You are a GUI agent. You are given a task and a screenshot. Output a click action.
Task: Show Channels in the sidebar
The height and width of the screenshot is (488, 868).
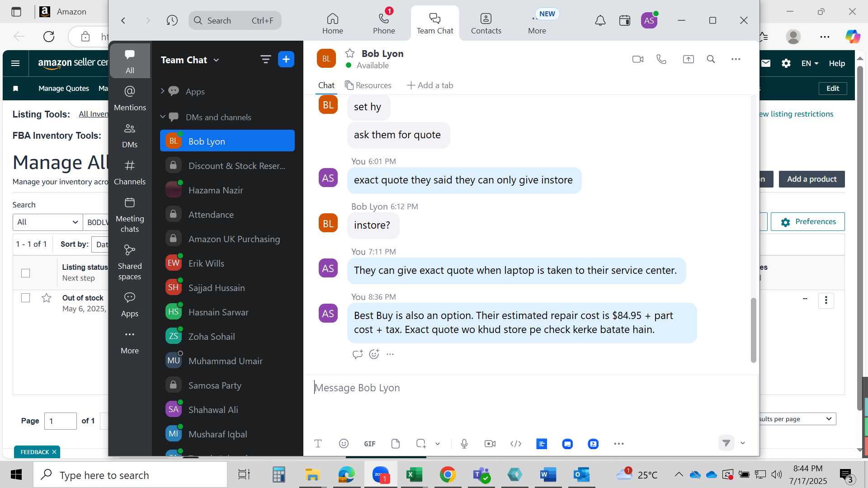[x=130, y=173]
